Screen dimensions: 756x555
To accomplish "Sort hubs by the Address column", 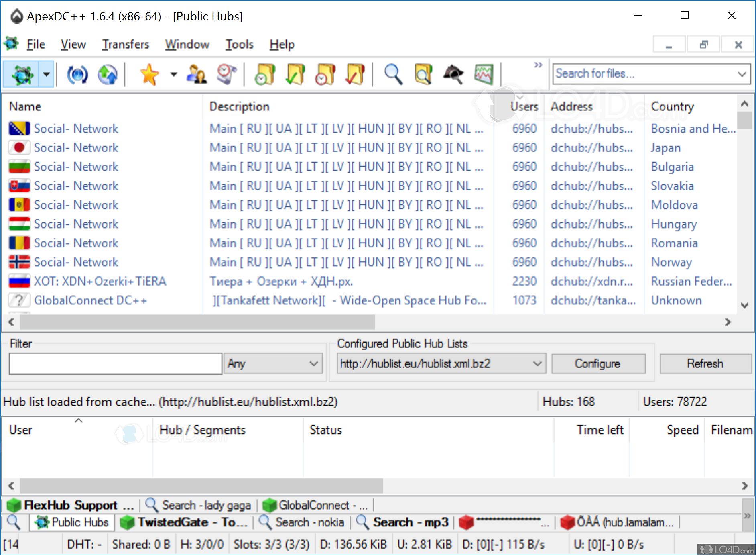I will 594,106.
